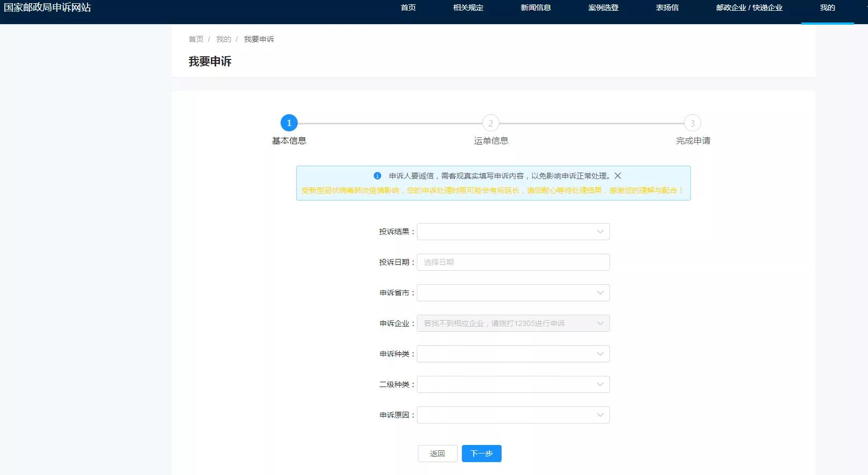Open 表扬信 in top navigation
The width and height of the screenshot is (868, 475).
667,8
